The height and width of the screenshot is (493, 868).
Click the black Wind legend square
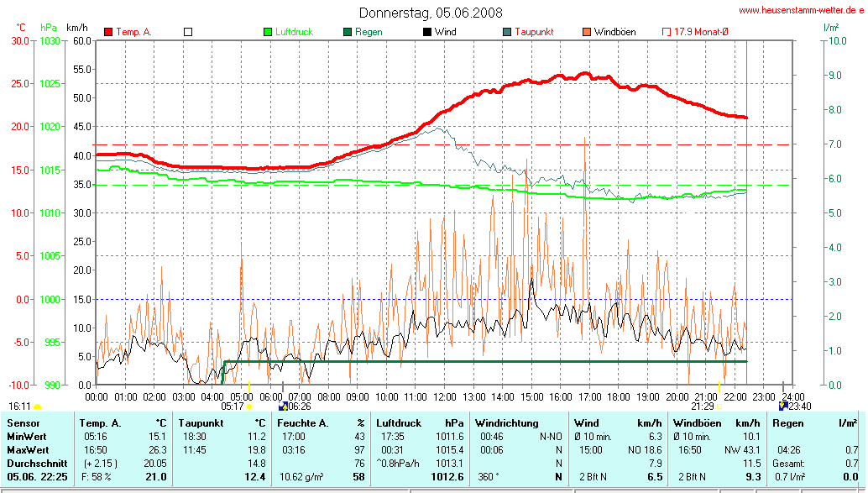coord(427,32)
